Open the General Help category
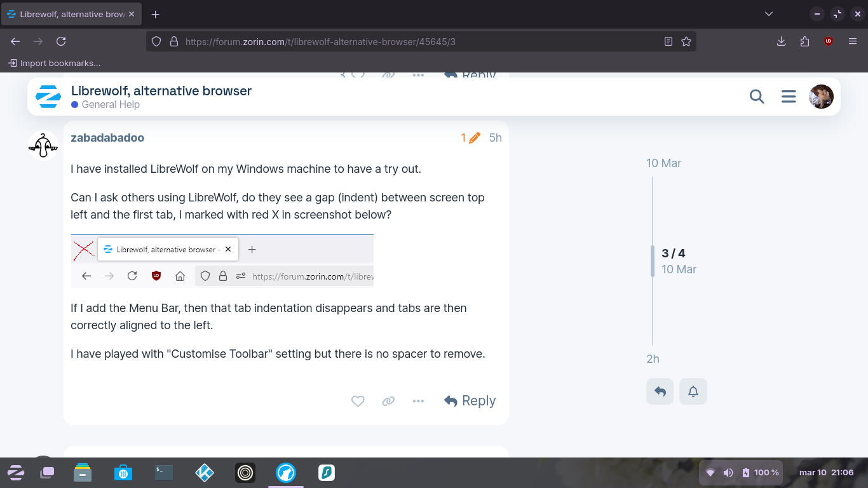868x488 pixels. click(x=105, y=104)
